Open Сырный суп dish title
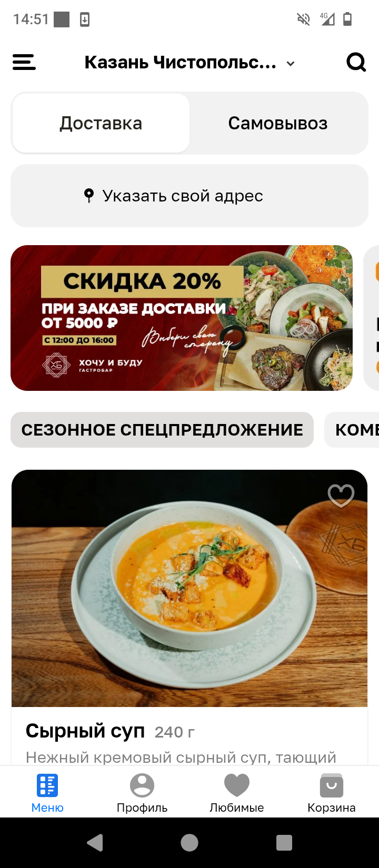 point(85,731)
